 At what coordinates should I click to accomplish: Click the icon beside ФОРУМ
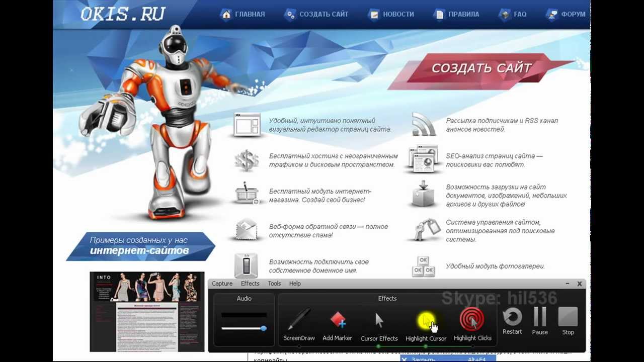coord(552,15)
